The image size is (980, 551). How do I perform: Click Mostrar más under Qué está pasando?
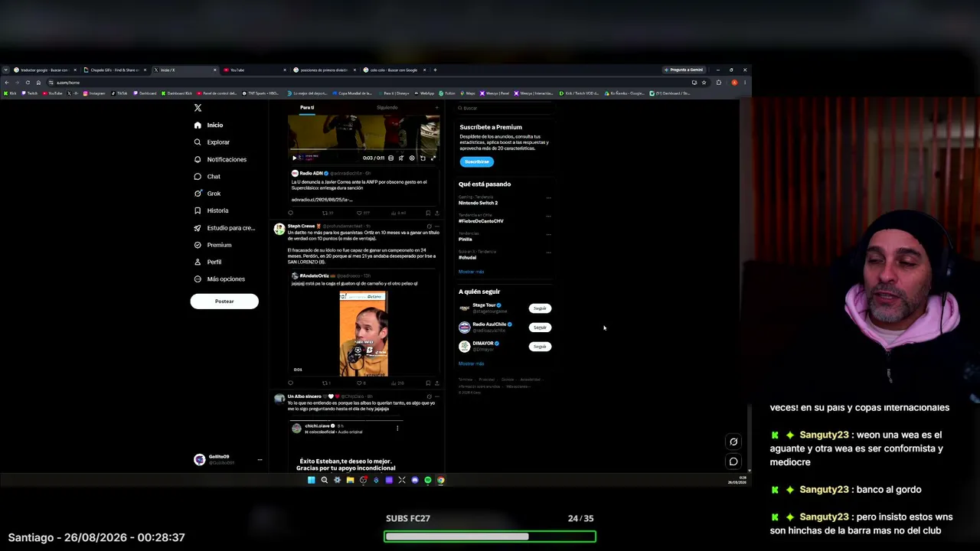(471, 272)
